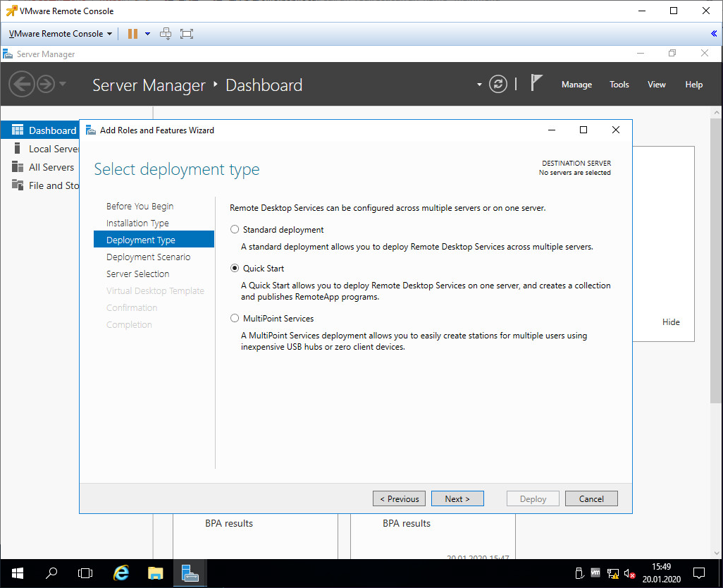Open the Windows Start menu
This screenshot has height=588, width=723.
[18, 573]
